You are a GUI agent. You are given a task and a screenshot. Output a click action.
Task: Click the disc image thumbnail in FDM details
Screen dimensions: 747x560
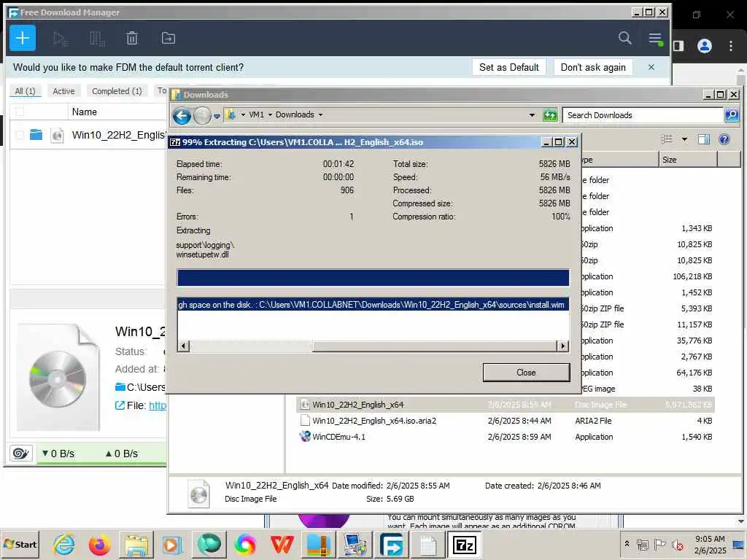tap(58, 378)
